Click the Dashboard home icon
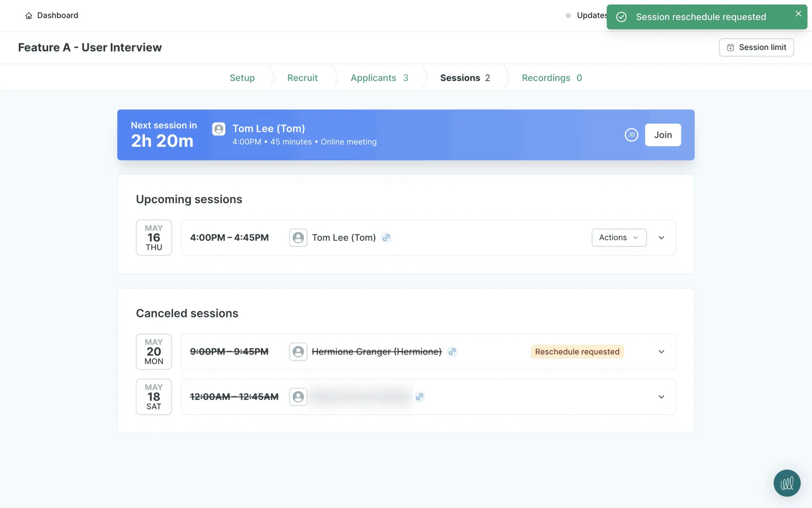 pos(29,16)
